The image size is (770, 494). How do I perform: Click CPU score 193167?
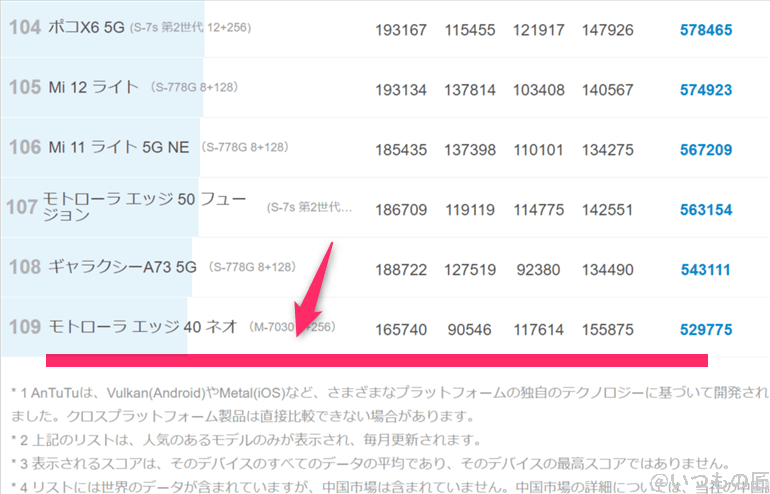click(401, 30)
